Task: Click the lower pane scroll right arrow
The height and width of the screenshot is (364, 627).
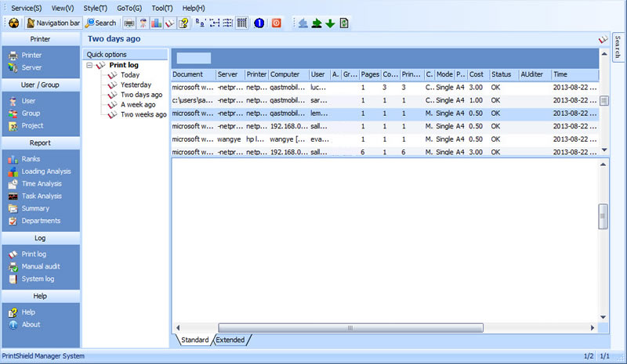Action: [593, 328]
